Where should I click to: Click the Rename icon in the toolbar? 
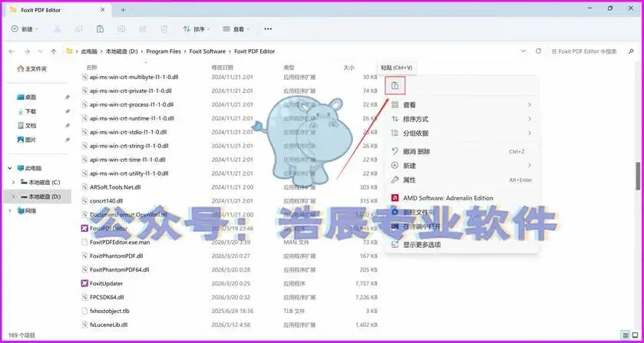coord(121,29)
